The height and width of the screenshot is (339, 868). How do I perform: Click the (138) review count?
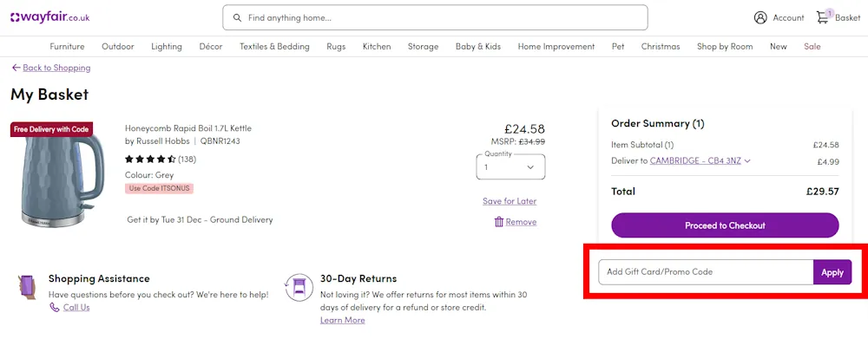pos(187,160)
